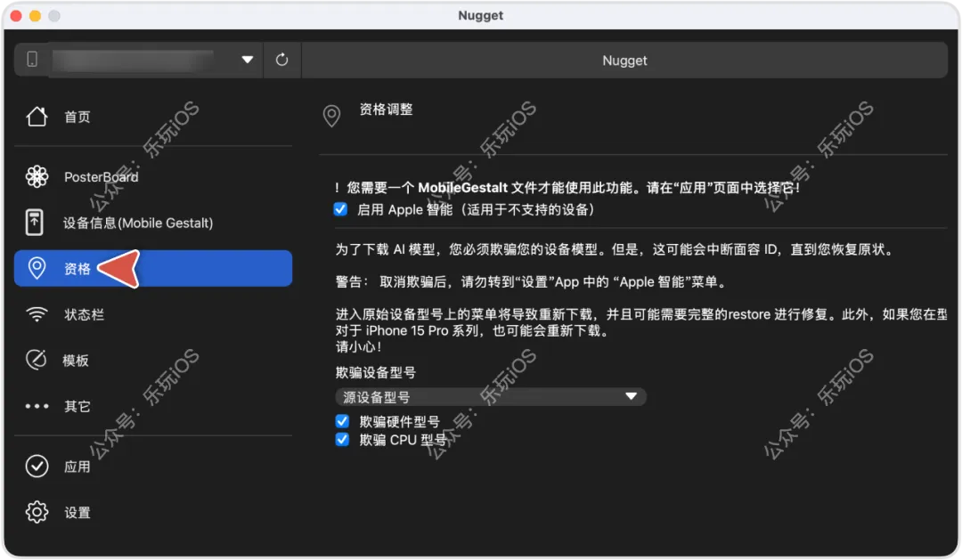Click the line about iPhone 15 Pro 系列
Screen dimensions: 962x560
coord(472,330)
